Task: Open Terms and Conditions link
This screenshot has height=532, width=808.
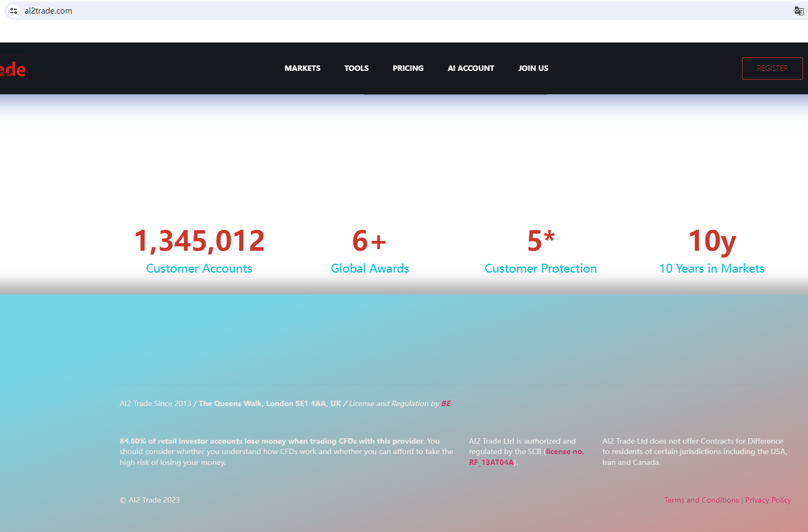Action: [x=702, y=500]
